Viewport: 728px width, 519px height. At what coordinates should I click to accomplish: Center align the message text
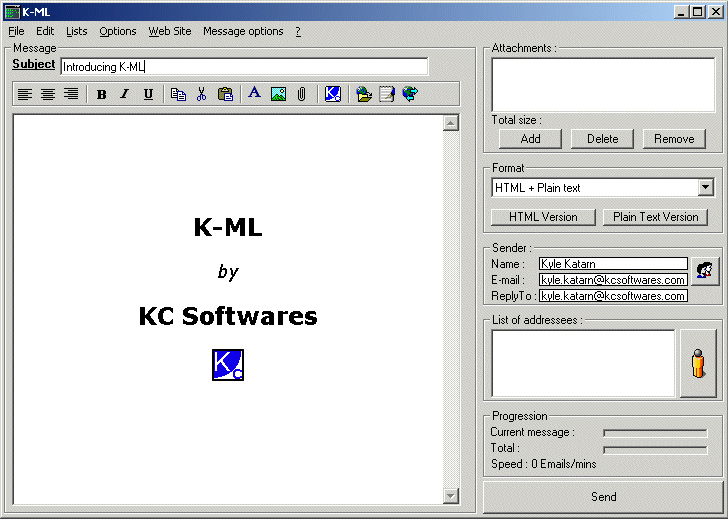click(48, 94)
